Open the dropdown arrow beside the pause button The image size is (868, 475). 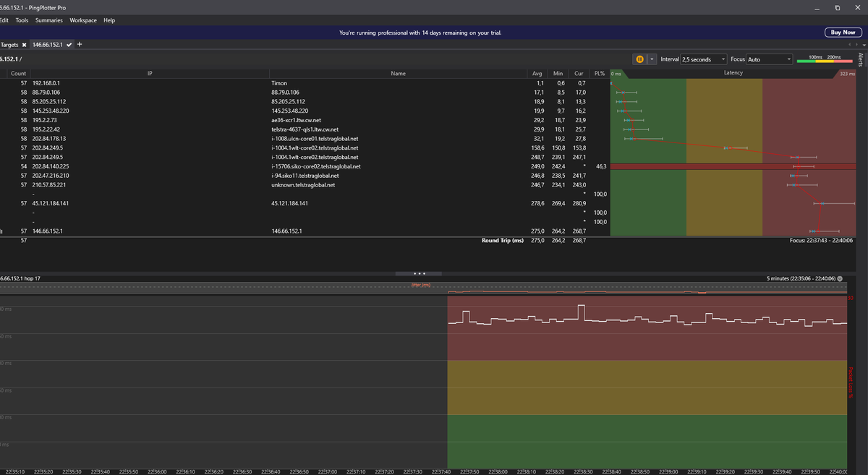tap(652, 59)
